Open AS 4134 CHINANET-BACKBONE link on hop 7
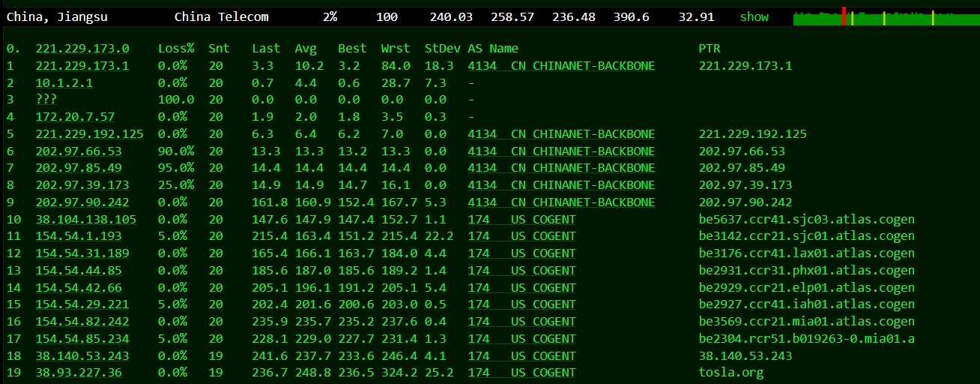Image resolution: width=980 pixels, height=384 pixels. click(561, 168)
